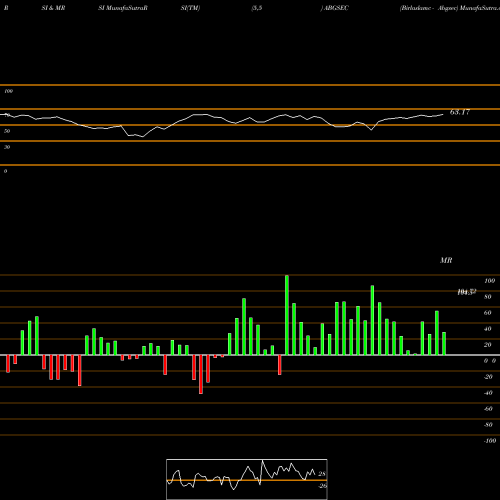Screen dimensions: 500x500
Task: Click the MR axis label -20 on right
Action: 488,377
